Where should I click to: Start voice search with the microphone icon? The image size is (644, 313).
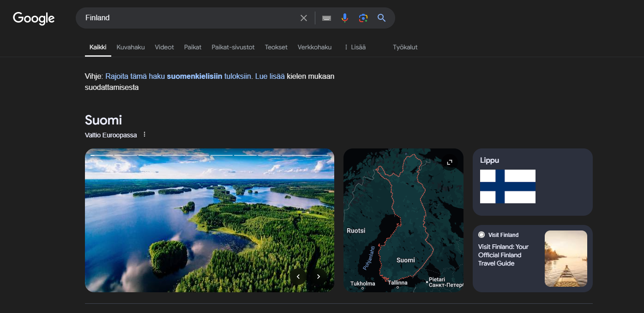[x=345, y=18]
